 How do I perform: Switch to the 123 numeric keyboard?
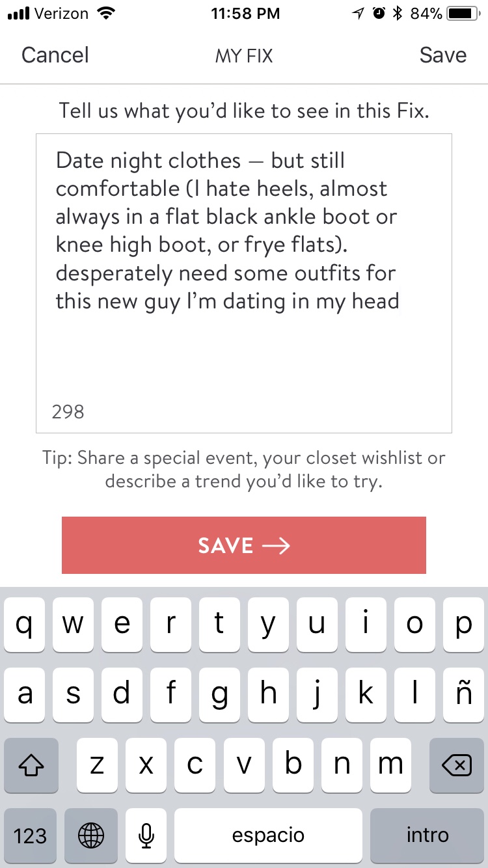[30, 835]
